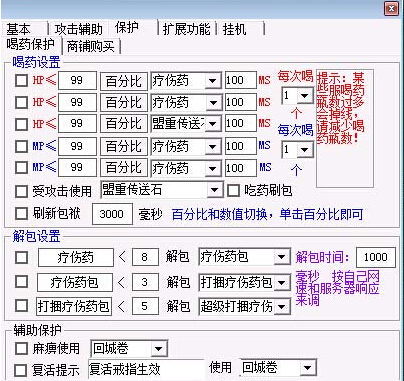Click the unpack threshold field showing 8
The height and width of the screenshot is (381, 404).
[x=145, y=257]
